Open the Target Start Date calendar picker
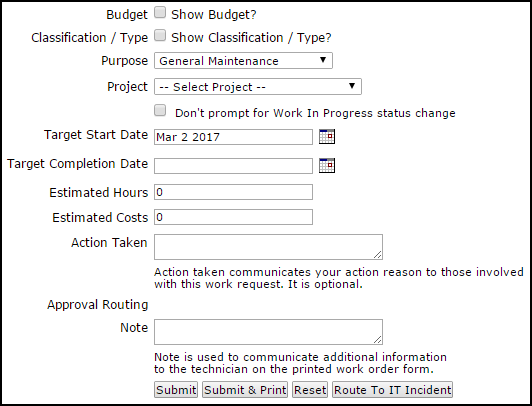The height and width of the screenshot is (406, 532). pyautogui.click(x=327, y=137)
